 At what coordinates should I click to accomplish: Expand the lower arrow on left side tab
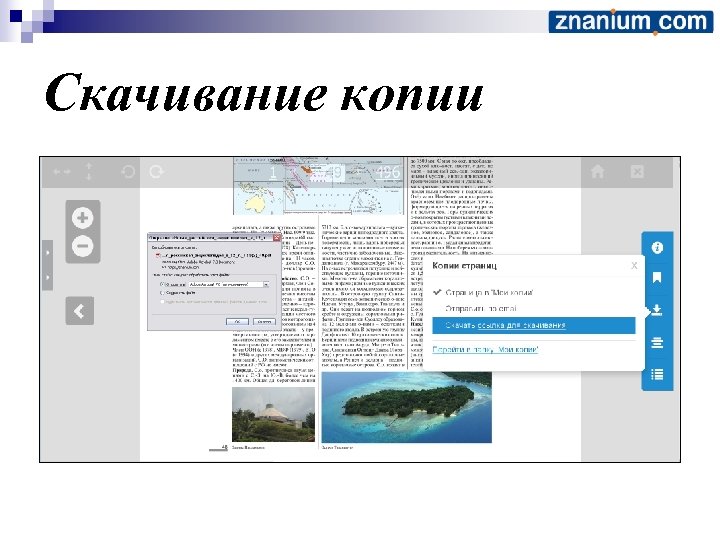[47, 277]
